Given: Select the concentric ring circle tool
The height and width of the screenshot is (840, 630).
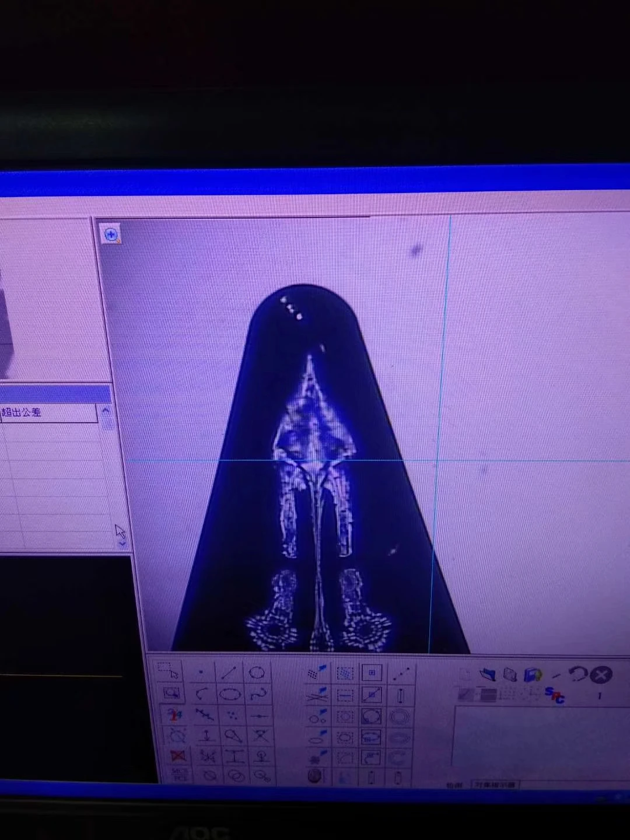Looking at the screenshot, I should (399, 716).
